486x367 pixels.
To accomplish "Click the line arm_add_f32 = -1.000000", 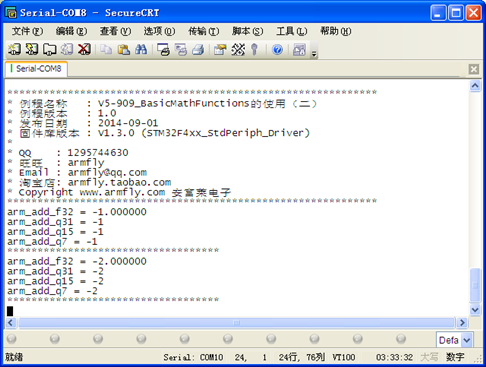I will click(x=77, y=212).
